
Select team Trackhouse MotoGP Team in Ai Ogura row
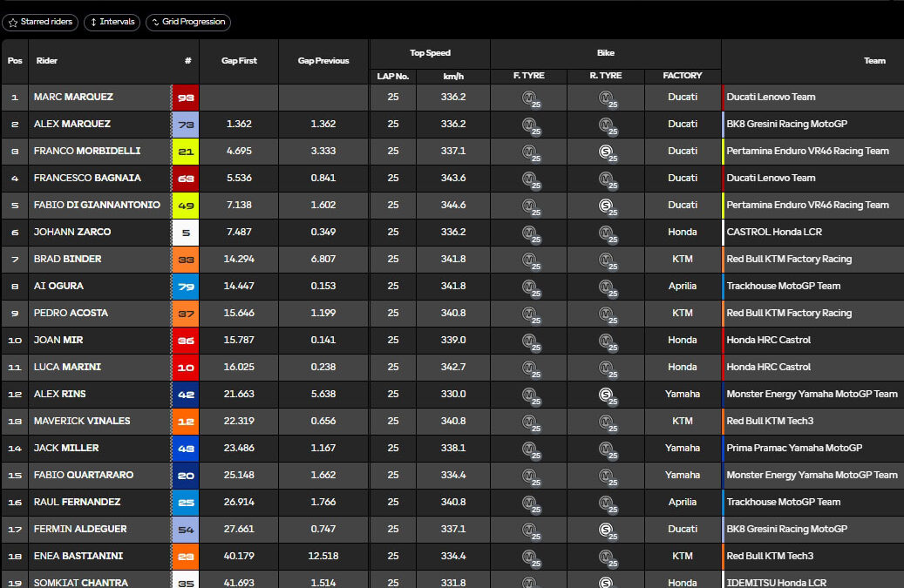[784, 286]
